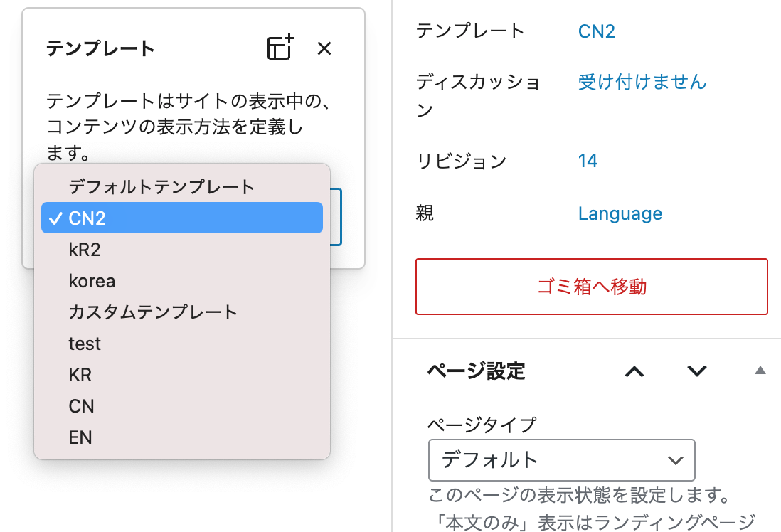Close the テンプレート popover
Viewport: 781px width, 532px height.
tap(324, 48)
